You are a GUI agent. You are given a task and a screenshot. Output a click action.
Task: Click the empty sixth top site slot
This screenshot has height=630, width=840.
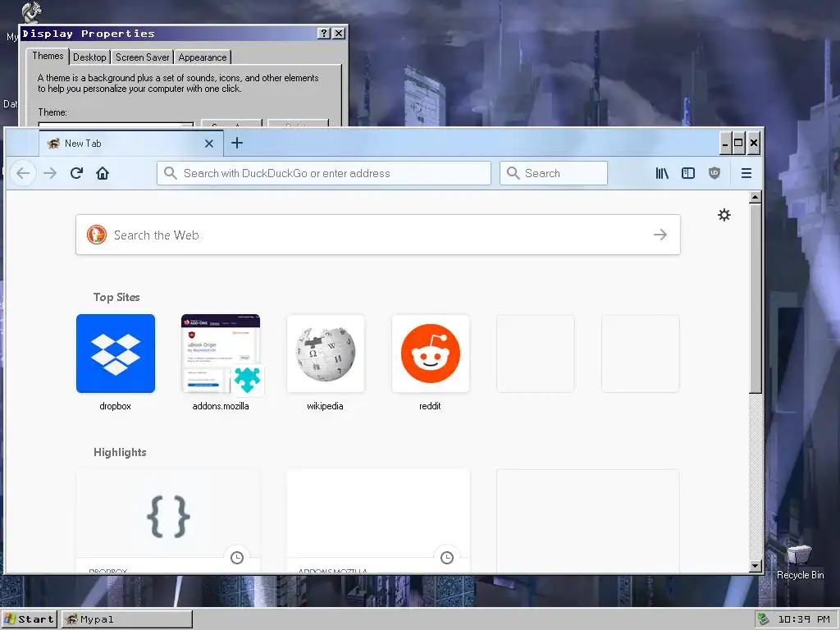[640, 354]
